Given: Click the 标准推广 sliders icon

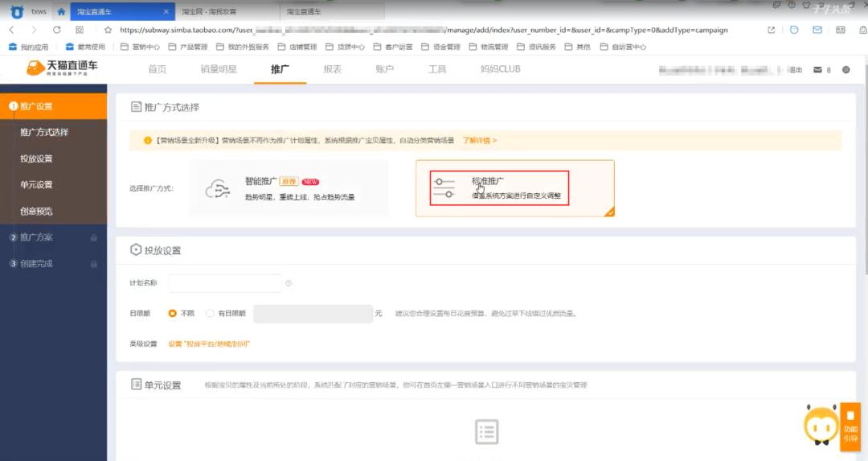Looking at the screenshot, I should tap(444, 187).
